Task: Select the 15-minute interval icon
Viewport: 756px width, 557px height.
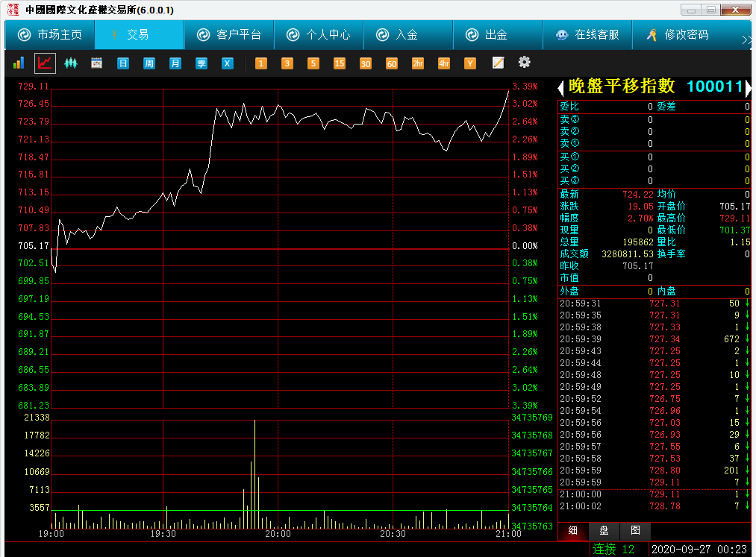Action: pos(340,63)
